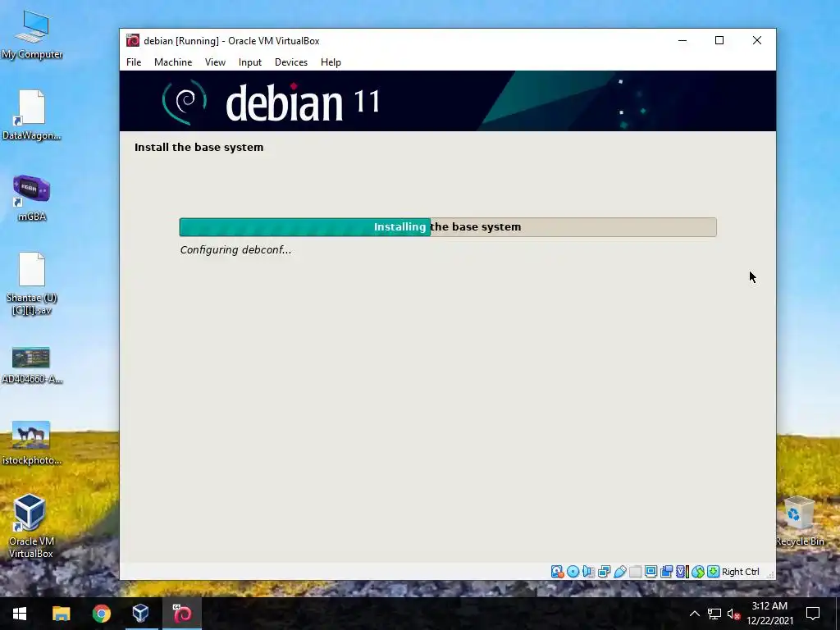Open the View menu

pyautogui.click(x=215, y=62)
